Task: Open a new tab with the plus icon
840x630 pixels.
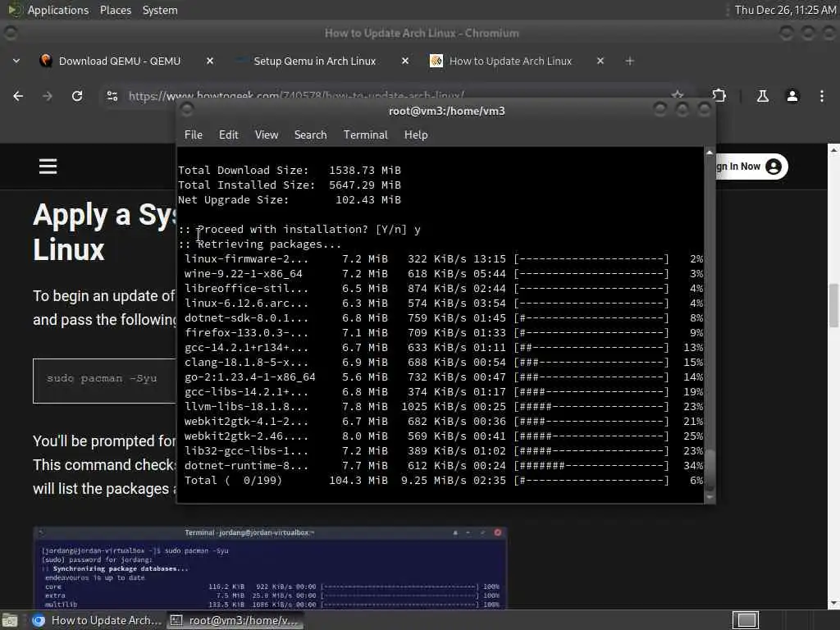Action: pos(630,61)
